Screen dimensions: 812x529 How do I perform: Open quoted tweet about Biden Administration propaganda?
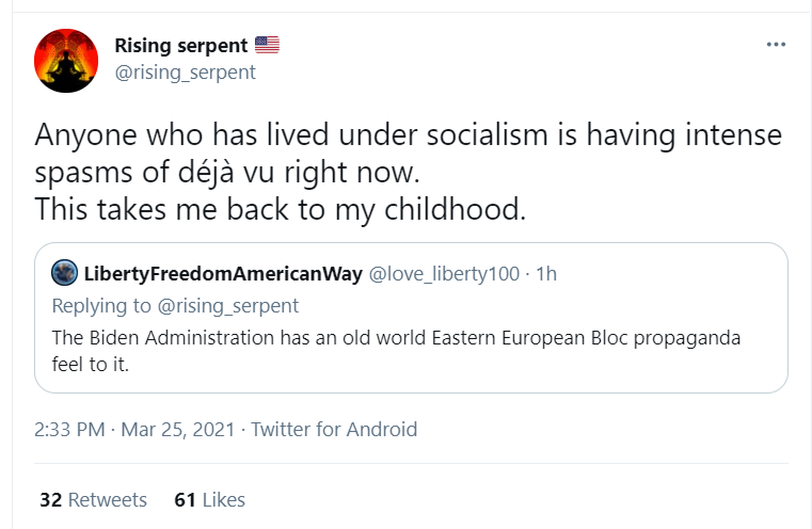coord(396,338)
